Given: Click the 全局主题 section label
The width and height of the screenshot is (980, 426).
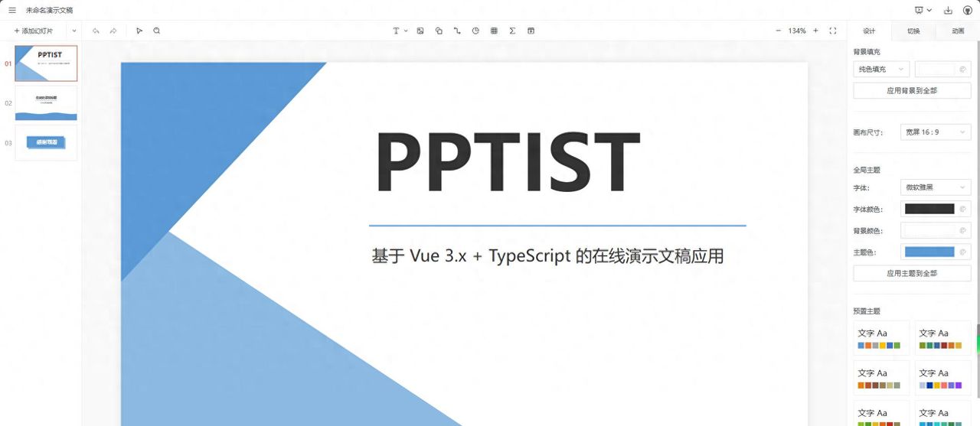Looking at the screenshot, I should [867, 170].
